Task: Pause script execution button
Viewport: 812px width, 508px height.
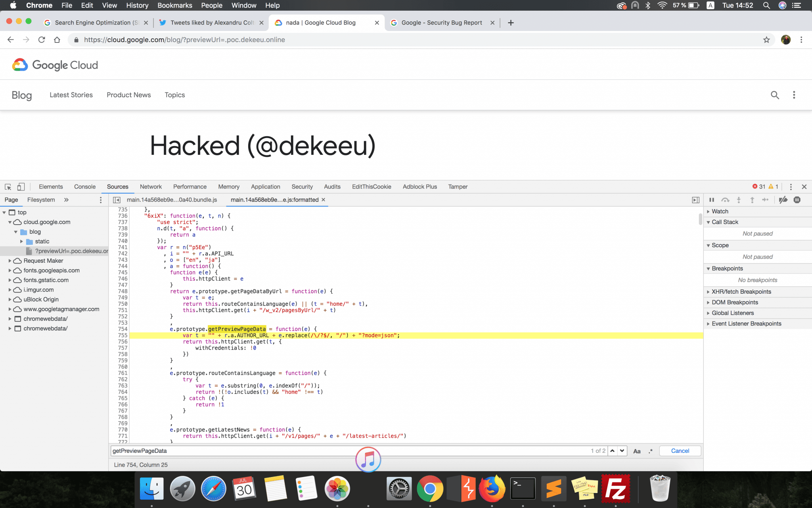Action: [x=712, y=200]
